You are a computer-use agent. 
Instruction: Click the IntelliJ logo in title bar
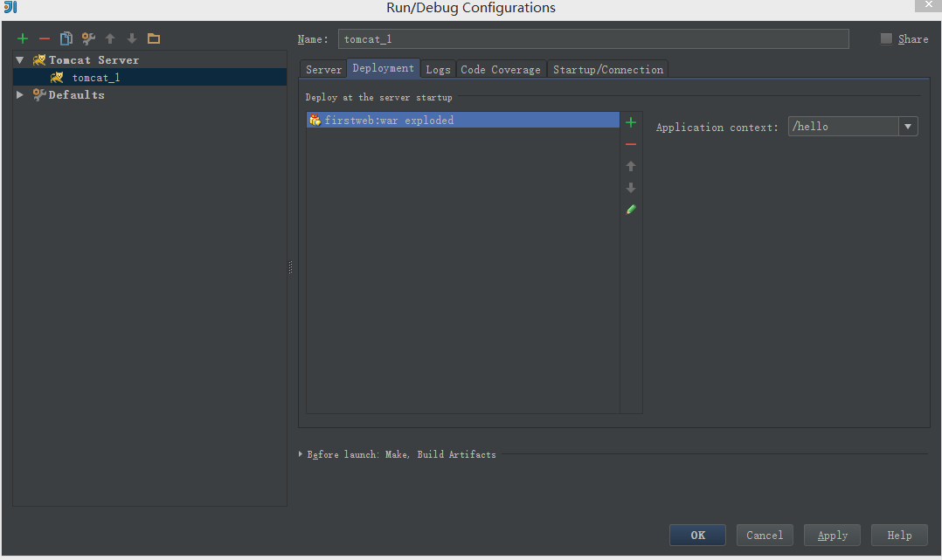click(10, 7)
